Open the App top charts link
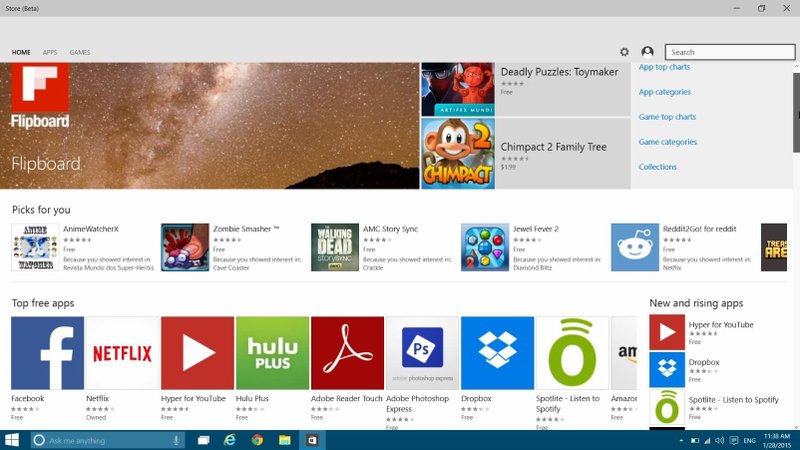Viewport: 800px width, 450px height. [x=664, y=67]
